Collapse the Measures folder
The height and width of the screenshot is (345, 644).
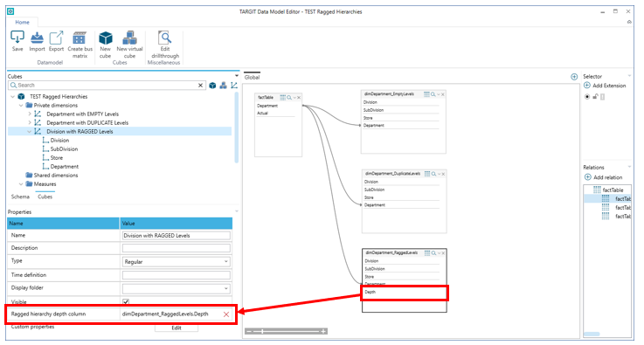point(21,184)
